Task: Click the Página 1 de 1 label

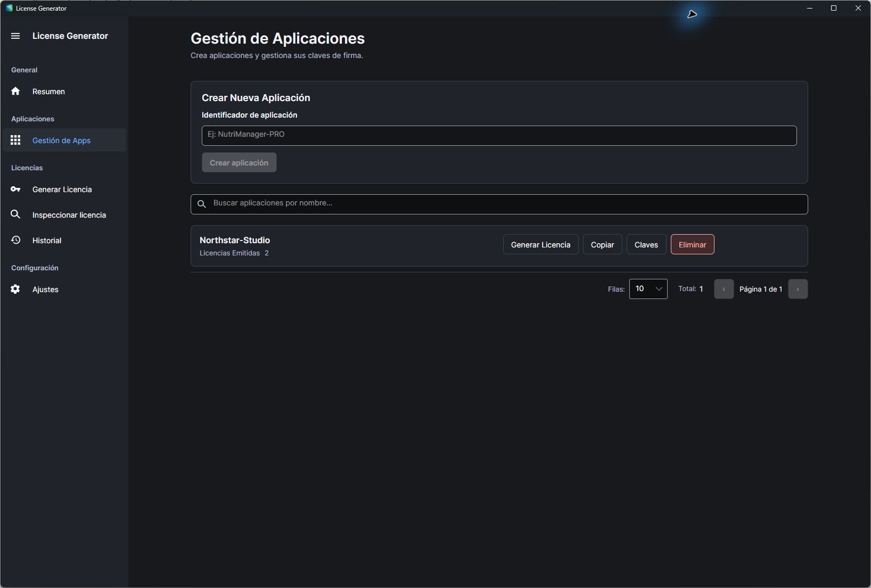Action: 761,289
